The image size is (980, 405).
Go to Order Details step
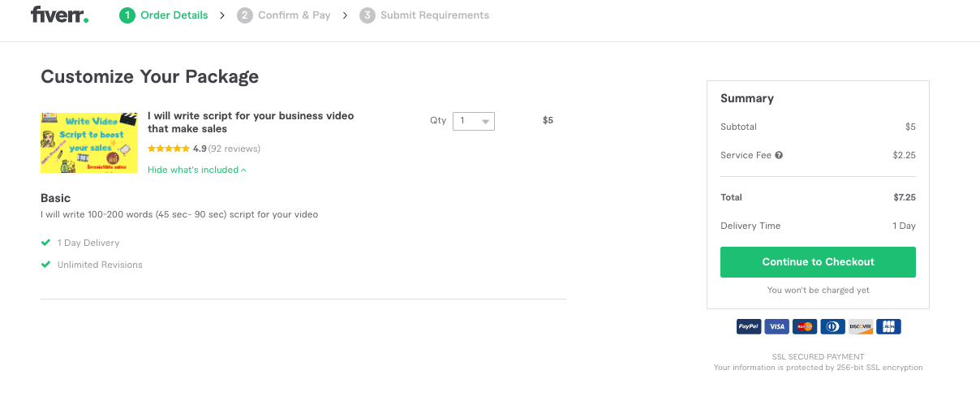(x=174, y=15)
